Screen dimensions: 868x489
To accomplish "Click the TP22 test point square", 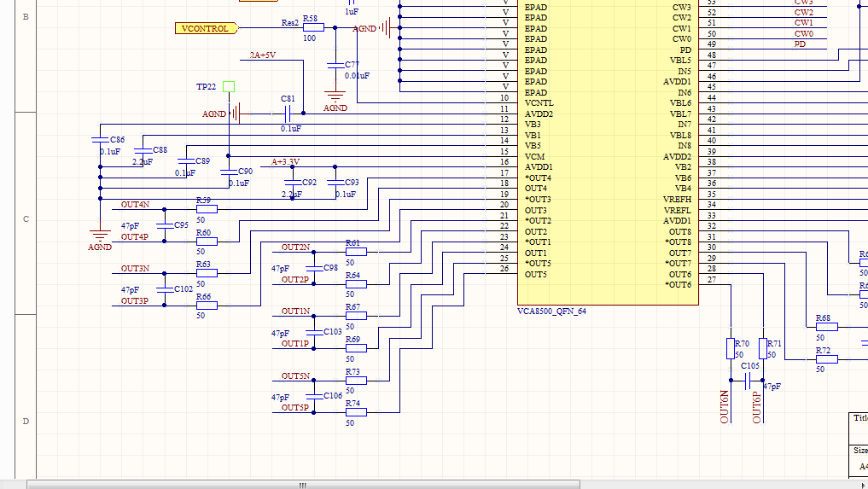I will [228, 87].
